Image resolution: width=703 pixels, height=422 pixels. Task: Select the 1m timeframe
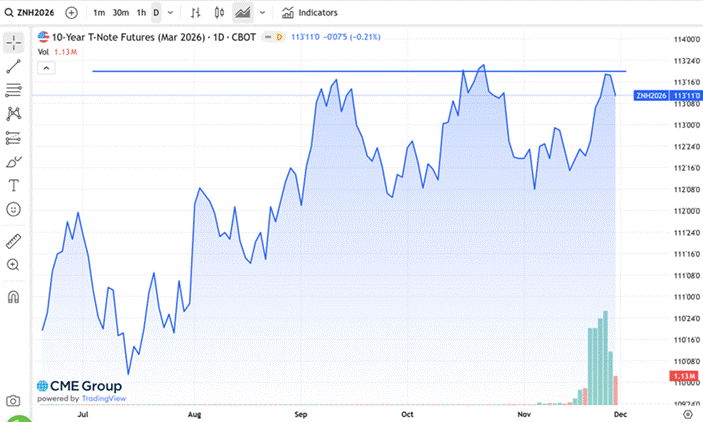click(x=99, y=13)
